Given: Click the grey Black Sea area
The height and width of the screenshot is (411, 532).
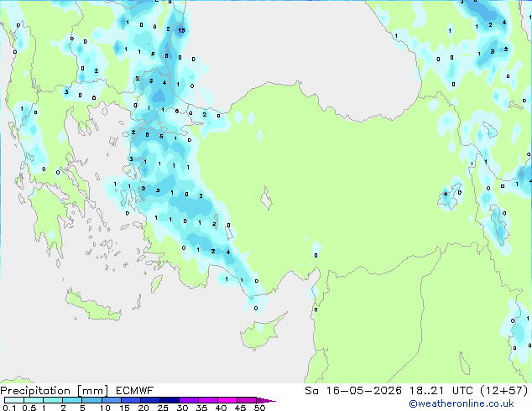Looking at the screenshot, I should 305,51.
